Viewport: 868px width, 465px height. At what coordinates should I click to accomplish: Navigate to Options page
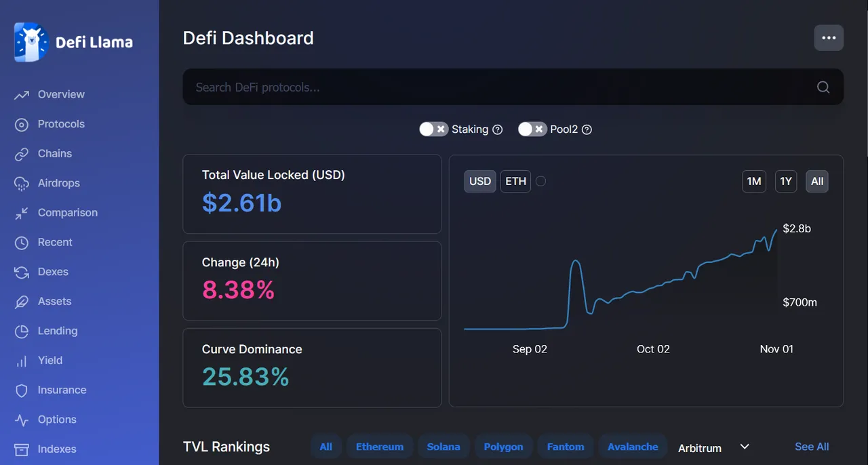point(57,420)
